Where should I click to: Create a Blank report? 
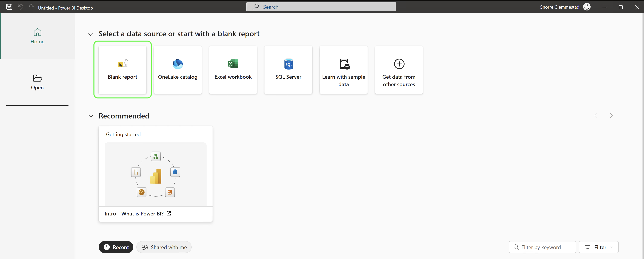pyautogui.click(x=122, y=70)
